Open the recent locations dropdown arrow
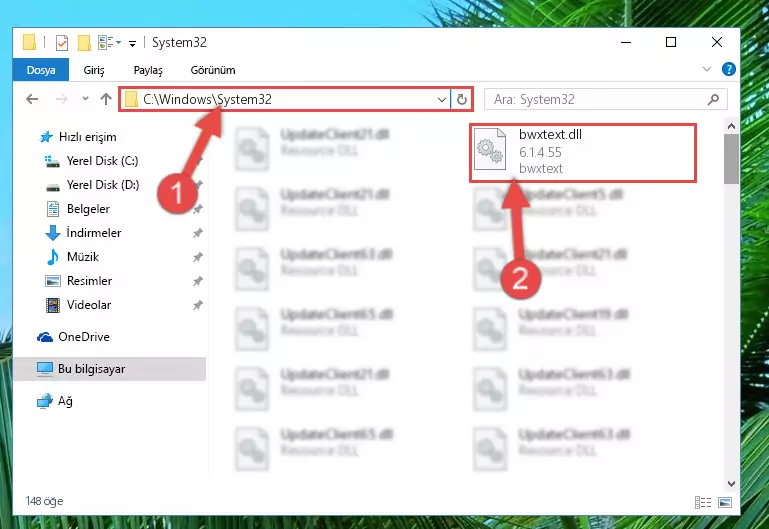This screenshot has height=529, width=769. (85, 99)
